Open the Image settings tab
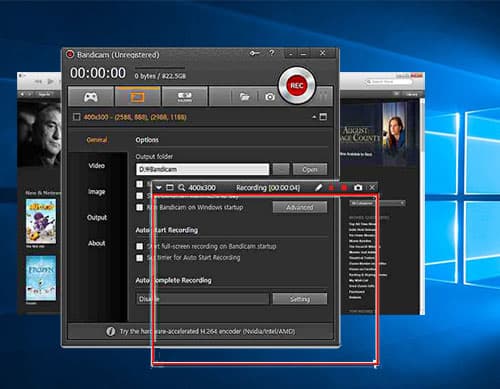500x389 pixels. pos(97,192)
